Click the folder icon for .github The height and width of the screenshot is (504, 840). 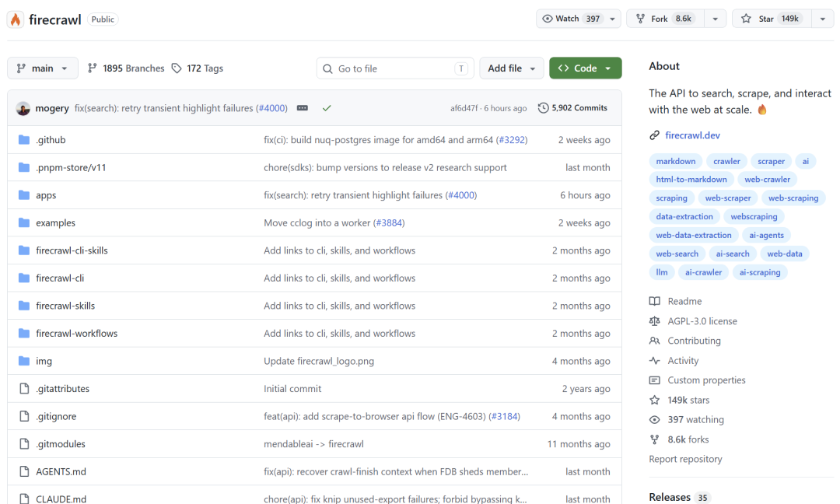pyautogui.click(x=24, y=140)
